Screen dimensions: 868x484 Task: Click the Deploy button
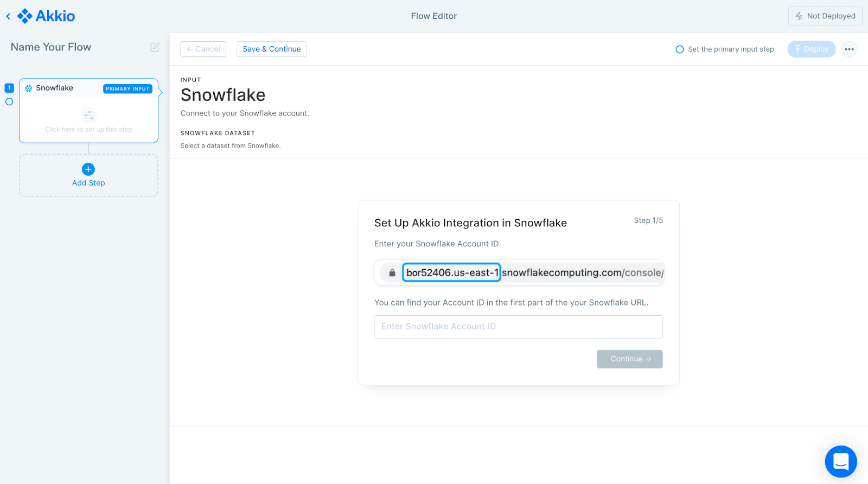click(x=812, y=49)
